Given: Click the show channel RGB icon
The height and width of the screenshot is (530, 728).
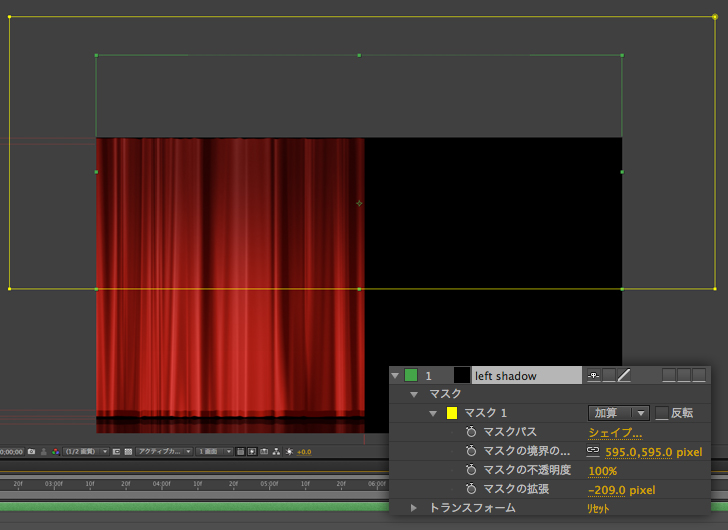Looking at the screenshot, I should 53,452.
